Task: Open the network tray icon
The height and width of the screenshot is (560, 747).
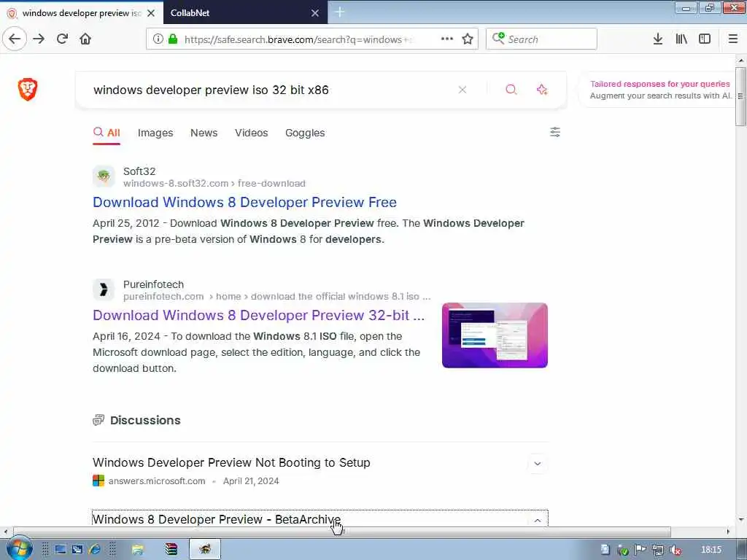Action: (658, 550)
